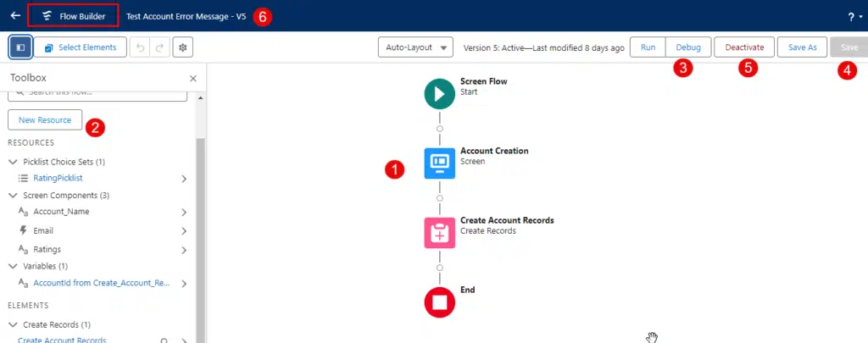Toggle the Toolbox panel button

click(x=20, y=47)
